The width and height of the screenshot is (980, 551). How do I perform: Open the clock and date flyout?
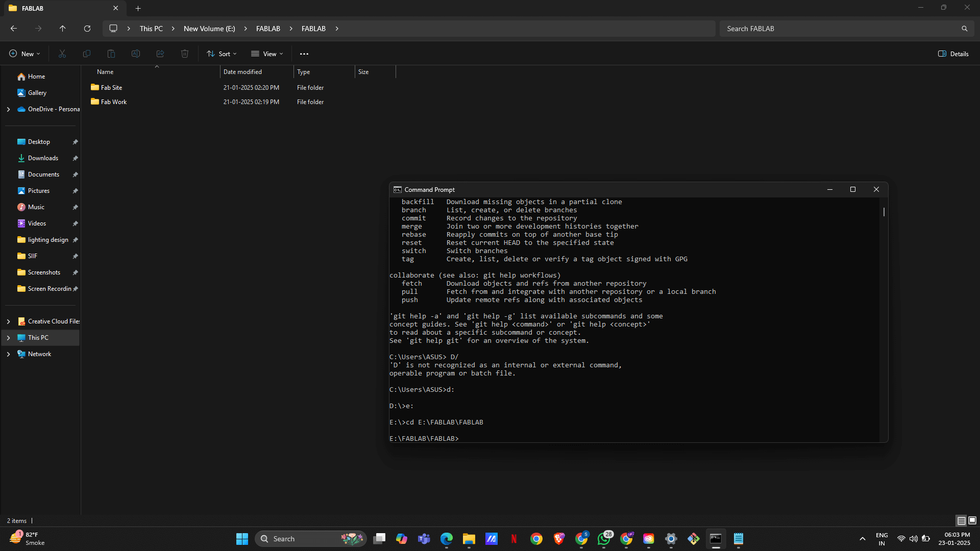point(954,539)
